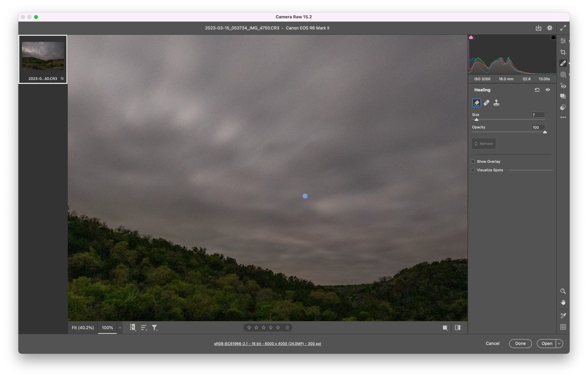Enable the Visualize Spots checkbox
The width and height of the screenshot is (588, 378).
pos(473,170)
